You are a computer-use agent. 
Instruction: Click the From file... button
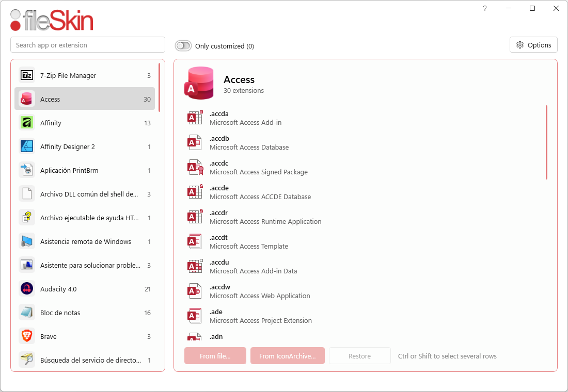(215, 356)
